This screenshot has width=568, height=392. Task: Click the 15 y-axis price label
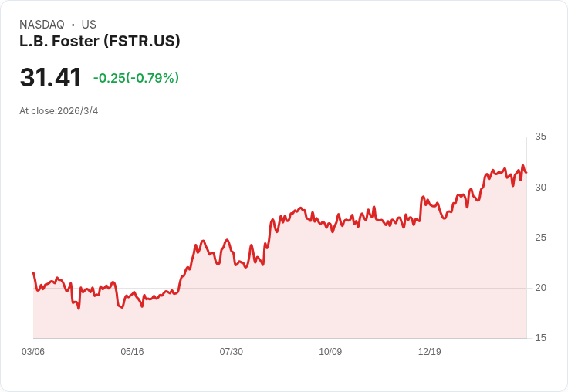point(540,338)
